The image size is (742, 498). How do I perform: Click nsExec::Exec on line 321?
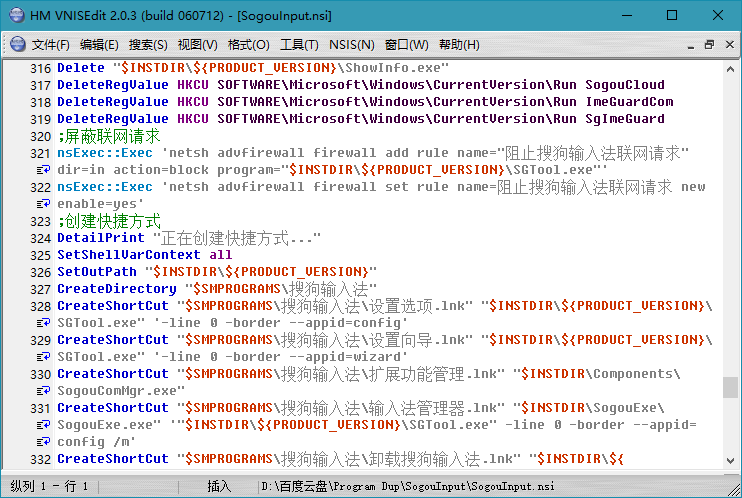[105, 153]
